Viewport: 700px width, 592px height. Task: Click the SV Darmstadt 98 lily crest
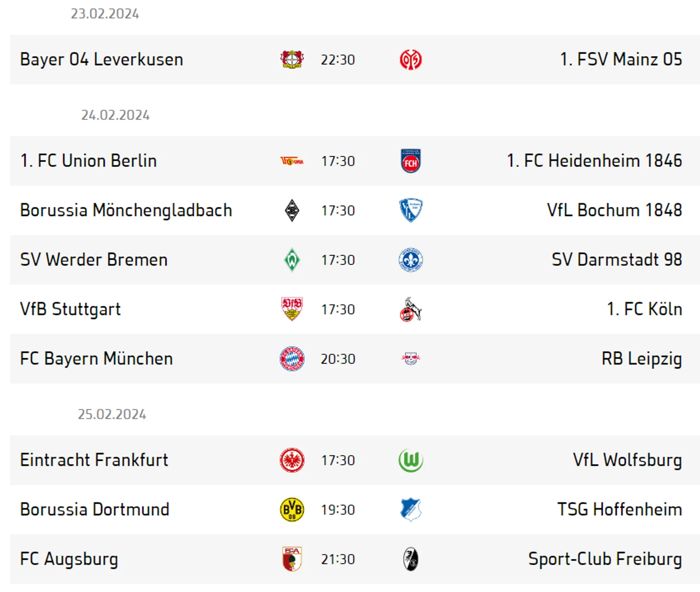pos(410,260)
